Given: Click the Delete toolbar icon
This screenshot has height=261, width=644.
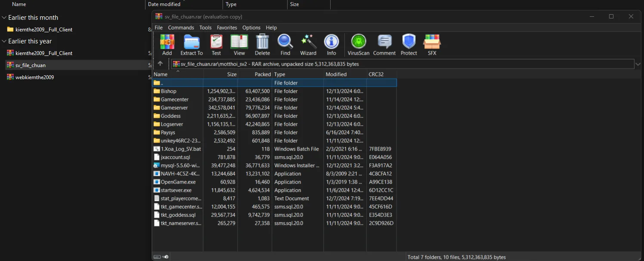Looking at the screenshot, I should (262, 45).
